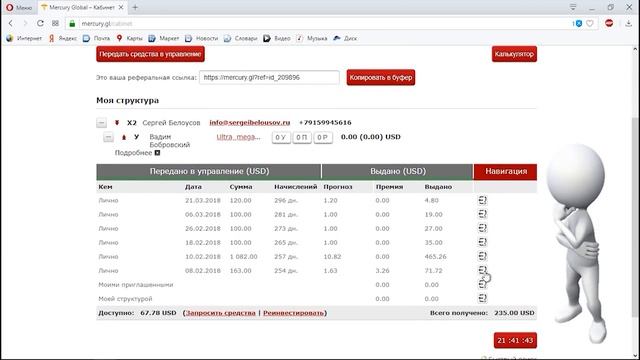Click the 0 Р counter button
Image resolution: width=640 pixels, height=360 pixels.
click(323, 137)
